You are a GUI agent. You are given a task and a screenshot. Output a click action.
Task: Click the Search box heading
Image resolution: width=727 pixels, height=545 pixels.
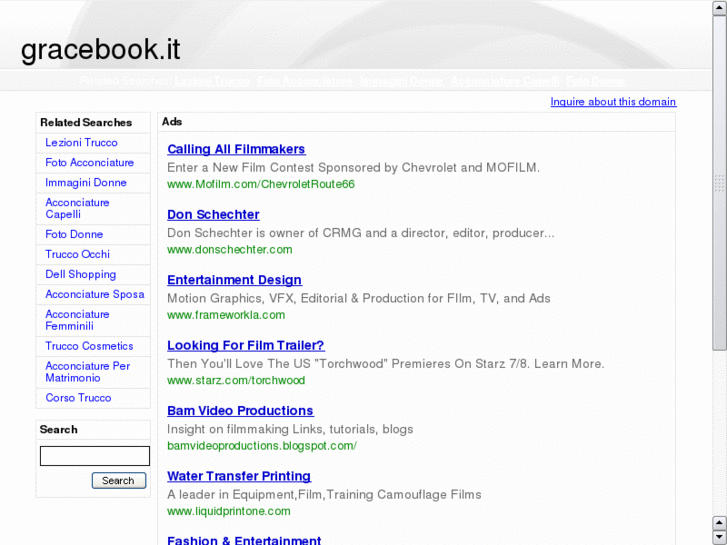(x=58, y=430)
